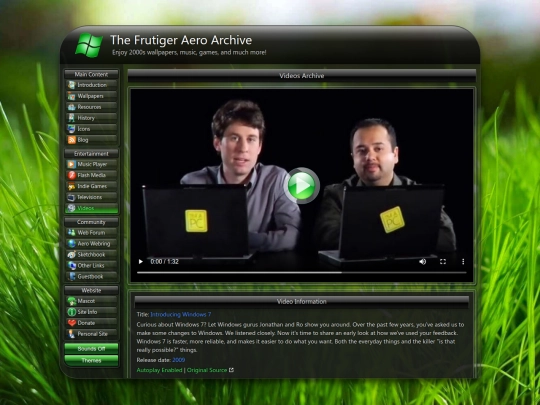This screenshot has width=540, height=405.
Task: Open the Introduction page icon
Action: pos(71,85)
